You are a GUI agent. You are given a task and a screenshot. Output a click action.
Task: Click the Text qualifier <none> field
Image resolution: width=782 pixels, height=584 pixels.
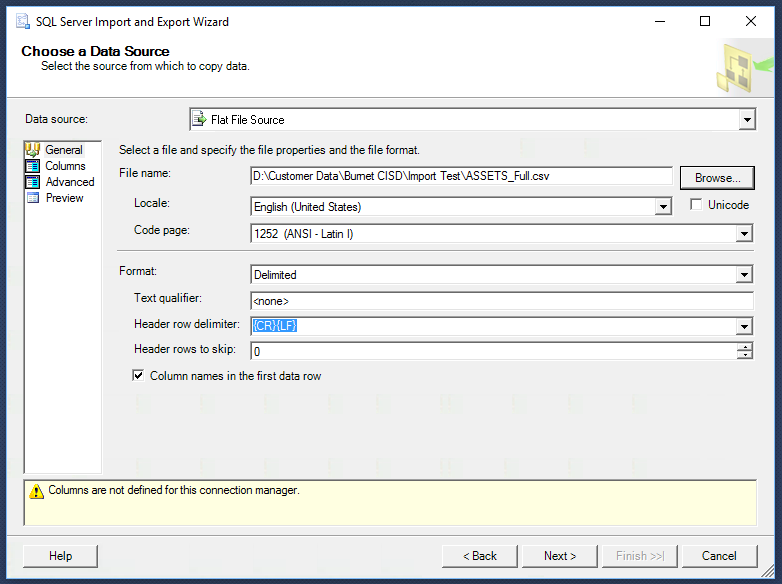tap(502, 301)
